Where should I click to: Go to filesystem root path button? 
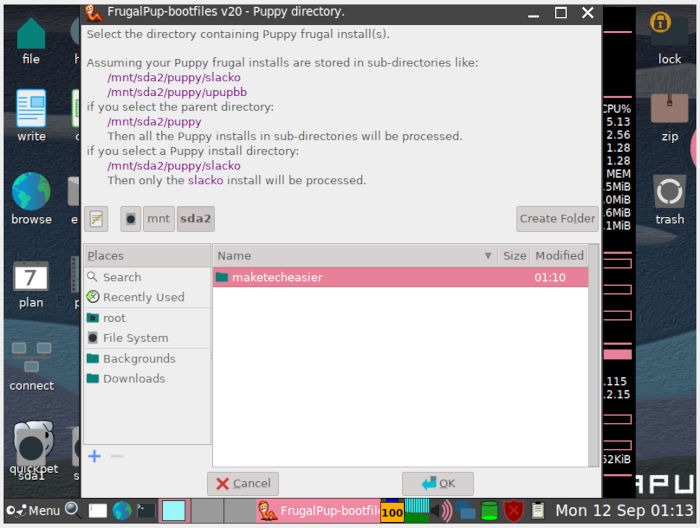pos(130,219)
